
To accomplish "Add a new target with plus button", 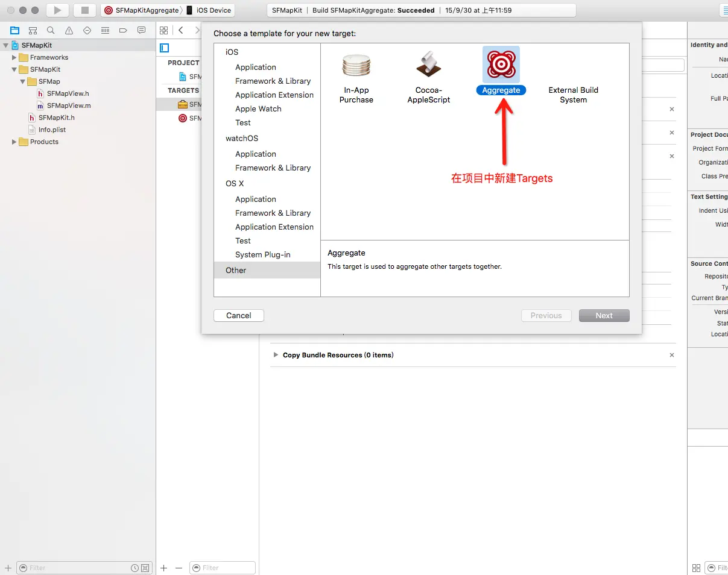I will [163, 568].
